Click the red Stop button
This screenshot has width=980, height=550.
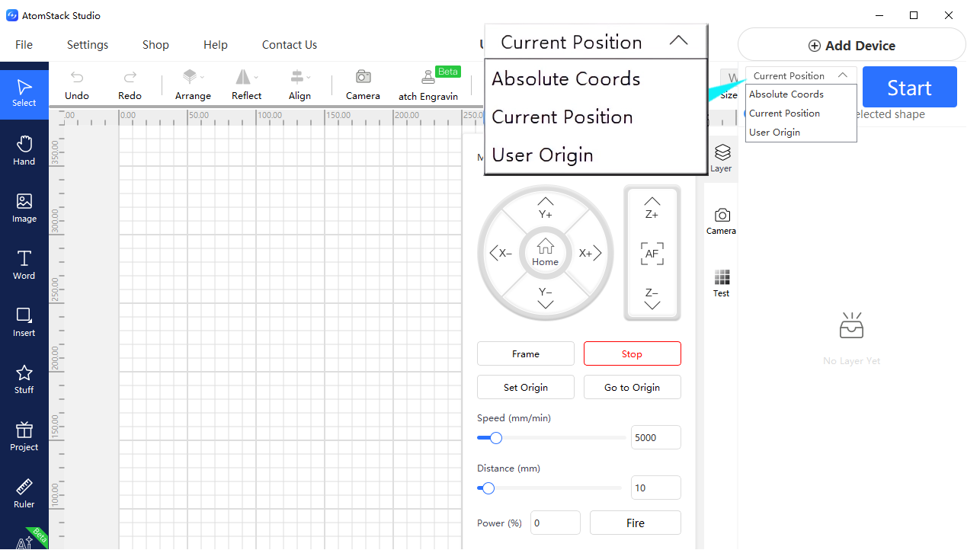click(633, 353)
